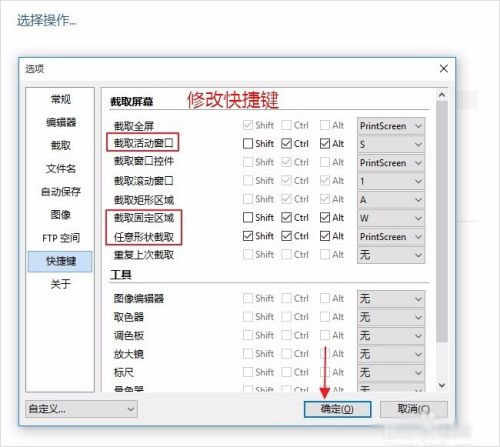Go to the 自动保存 tab
Viewport: 500px width, 447px height.
[61, 191]
